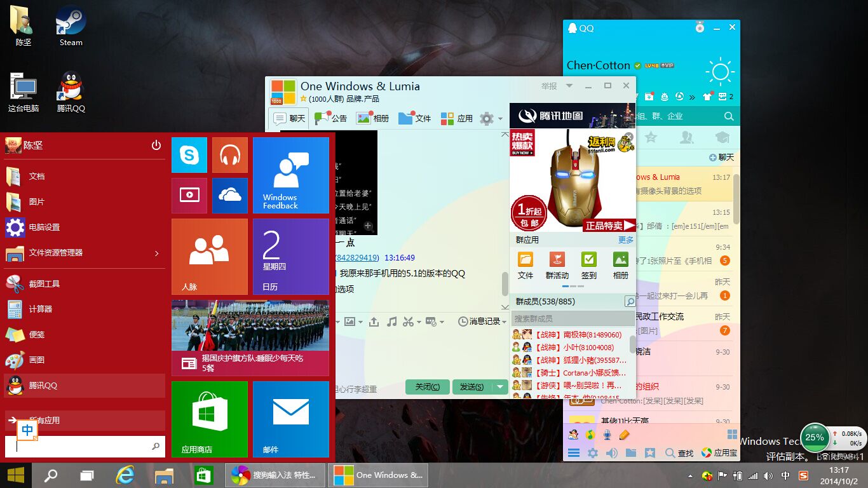
Task: Switch to the 聊天 chat tab
Action: point(289,118)
